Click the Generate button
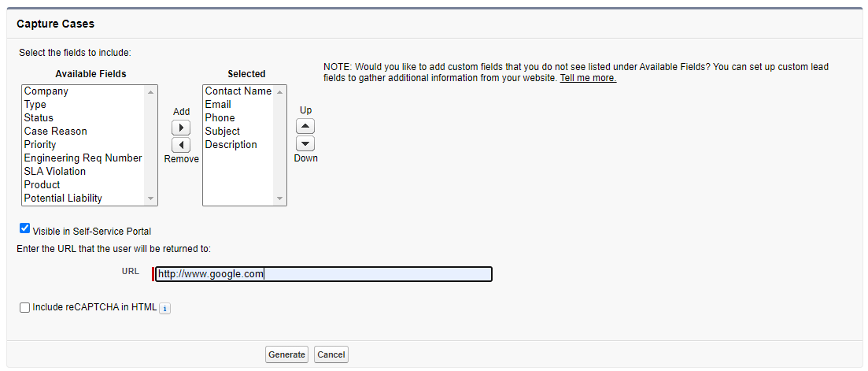This screenshot has width=868, height=371. pyautogui.click(x=286, y=354)
